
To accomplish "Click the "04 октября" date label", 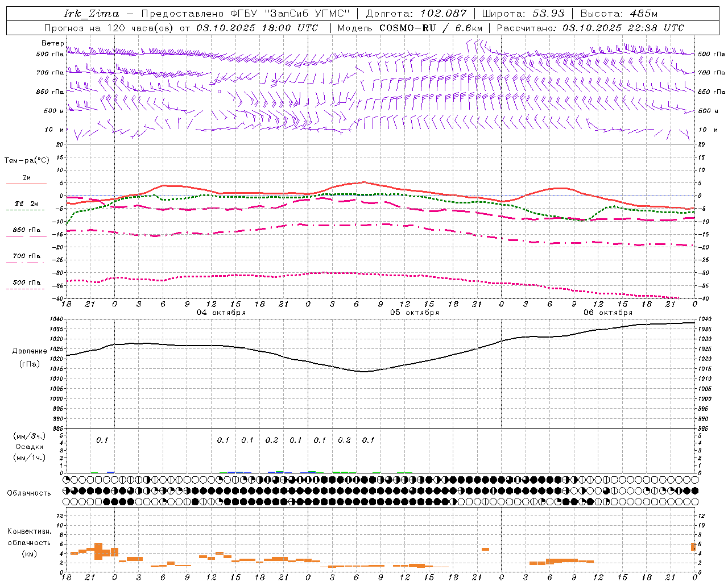I will point(221,313).
